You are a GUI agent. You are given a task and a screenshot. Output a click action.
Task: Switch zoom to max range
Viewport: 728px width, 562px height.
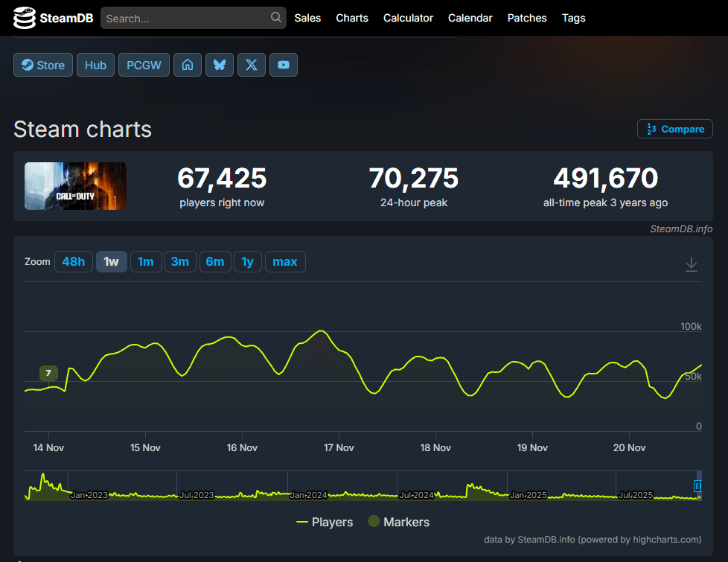click(285, 261)
